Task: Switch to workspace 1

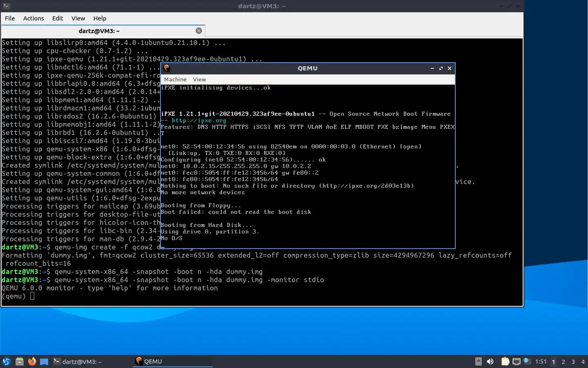Action: click(554, 361)
